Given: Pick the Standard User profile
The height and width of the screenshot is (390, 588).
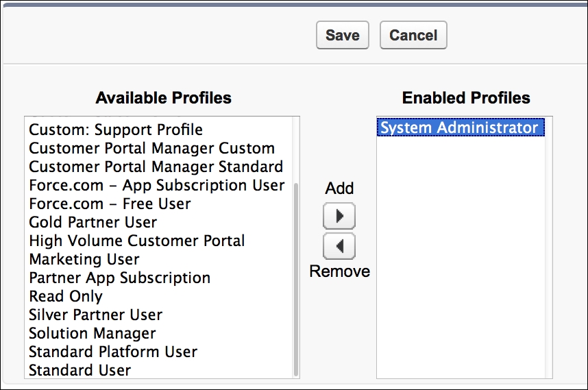Looking at the screenshot, I should [x=79, y=370].
